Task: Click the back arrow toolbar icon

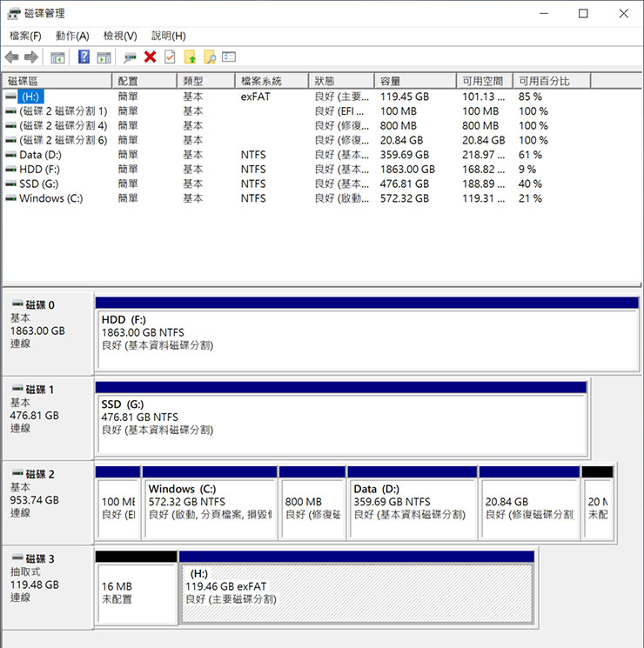Action: (x=11, y=57)
